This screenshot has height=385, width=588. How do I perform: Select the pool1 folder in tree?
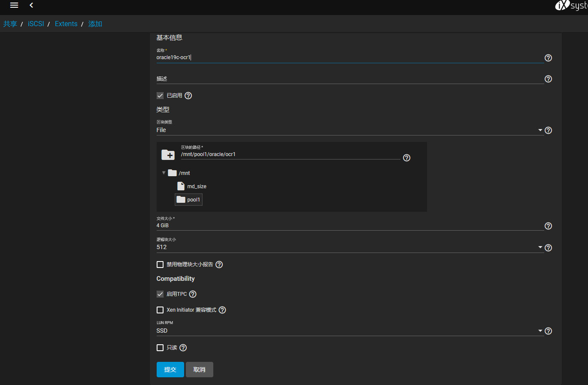[189, 200]
